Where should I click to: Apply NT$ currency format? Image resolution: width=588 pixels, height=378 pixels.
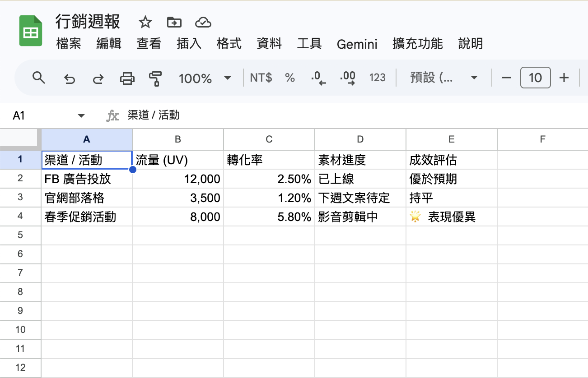click(261, 78)
